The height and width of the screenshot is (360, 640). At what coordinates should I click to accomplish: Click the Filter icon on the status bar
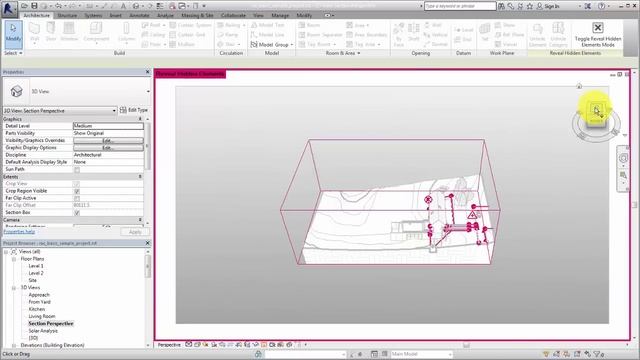598,354
